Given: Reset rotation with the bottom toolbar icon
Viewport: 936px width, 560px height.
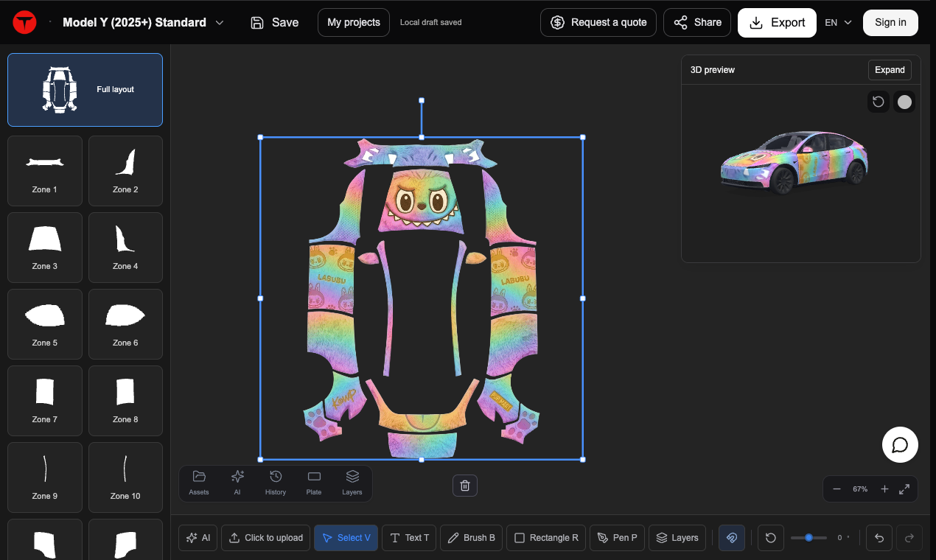Looking at the screenshot, I should [x=771, y=538].
